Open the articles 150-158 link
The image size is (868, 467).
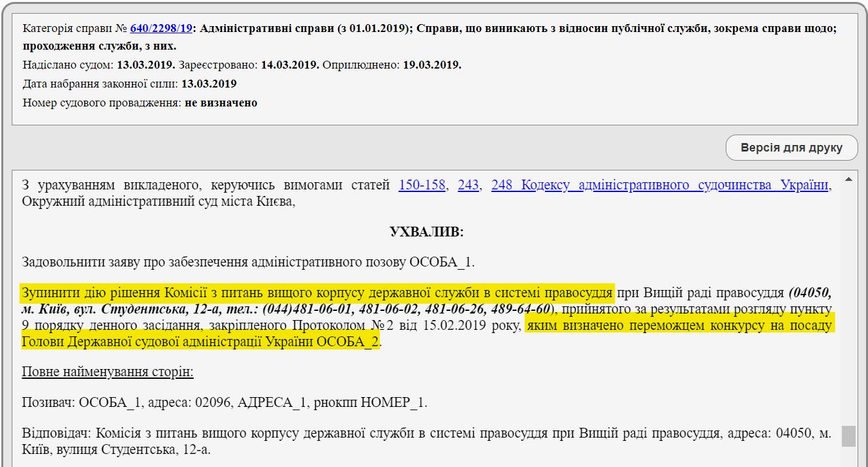[422, 185]
